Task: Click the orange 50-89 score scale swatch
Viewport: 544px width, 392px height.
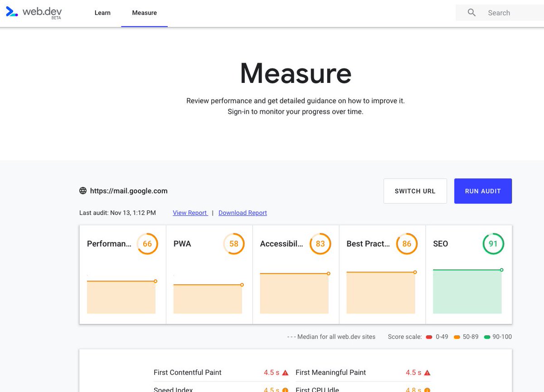Action: (x=457, y=337)
